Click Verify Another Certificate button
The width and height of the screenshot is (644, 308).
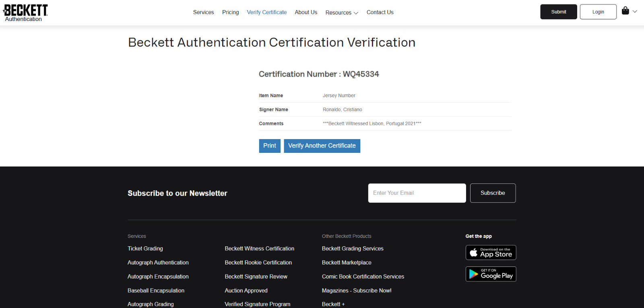(322, 146)
